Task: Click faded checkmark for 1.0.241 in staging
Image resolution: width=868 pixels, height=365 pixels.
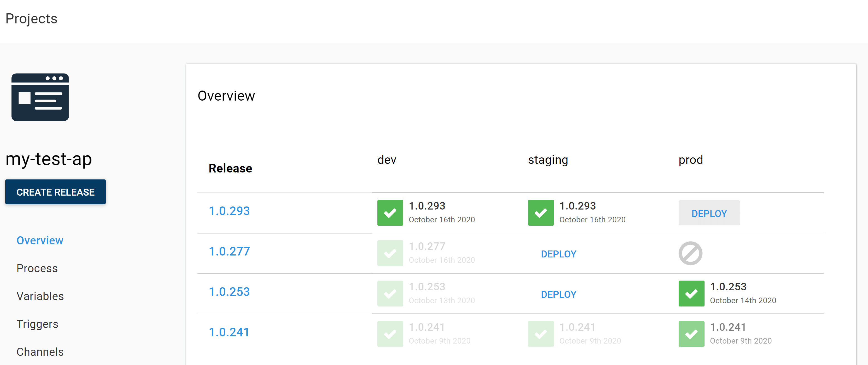Action: 541,334
